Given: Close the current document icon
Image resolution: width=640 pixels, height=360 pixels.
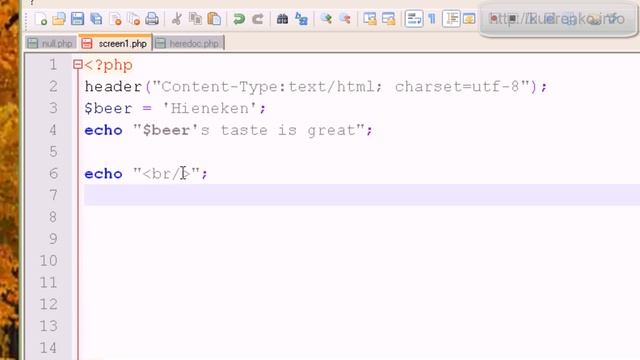Looking at the screenshot, I should [116, 19].
